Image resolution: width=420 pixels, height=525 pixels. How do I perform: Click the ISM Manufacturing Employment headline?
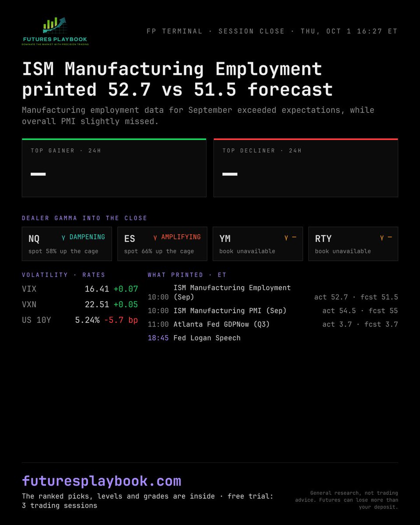(x=177, y=79)
